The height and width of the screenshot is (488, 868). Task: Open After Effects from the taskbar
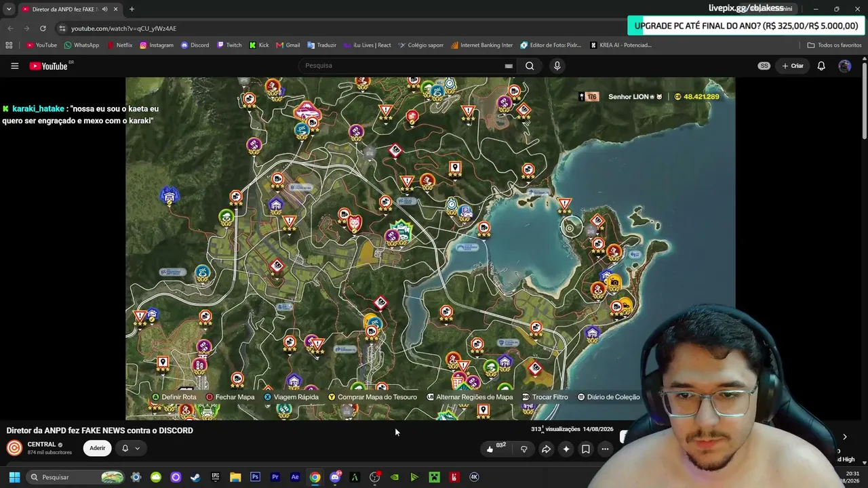[295, 477]
